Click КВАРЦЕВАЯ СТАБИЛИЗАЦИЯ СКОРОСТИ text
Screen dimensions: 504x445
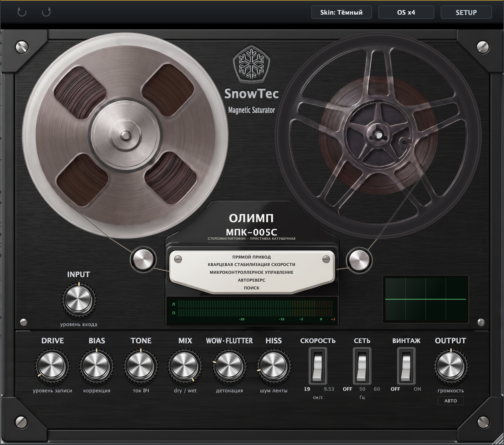click(251, 264)
